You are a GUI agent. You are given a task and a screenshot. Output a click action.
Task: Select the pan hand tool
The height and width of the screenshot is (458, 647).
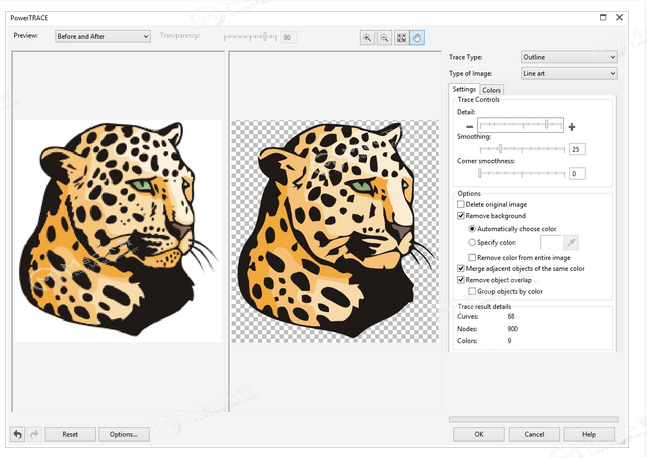click(417, 37)
